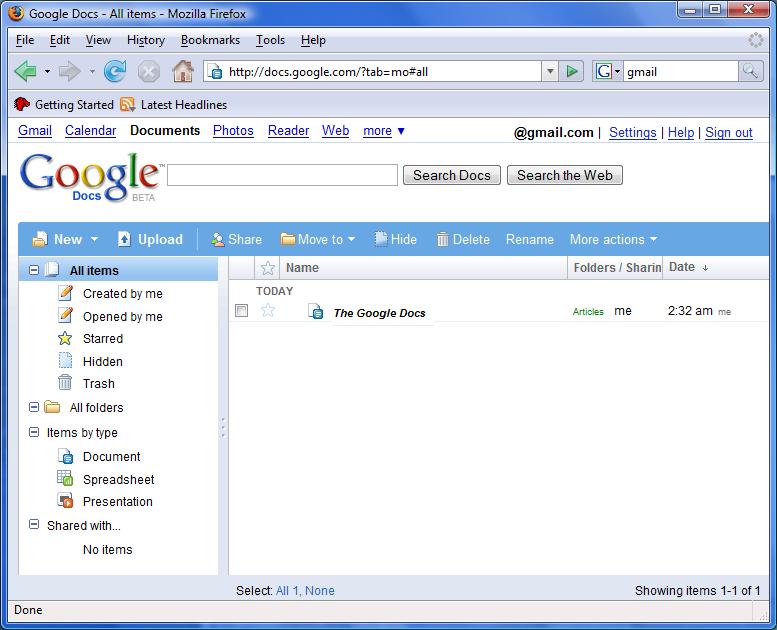This screenshot has width=777, height=630.
Task: Open the Trash folder
Action: point(99,384)
